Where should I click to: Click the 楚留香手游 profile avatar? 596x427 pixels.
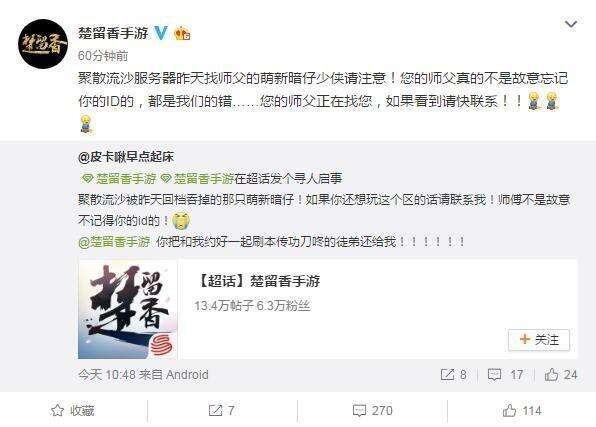tap(43, 44)
